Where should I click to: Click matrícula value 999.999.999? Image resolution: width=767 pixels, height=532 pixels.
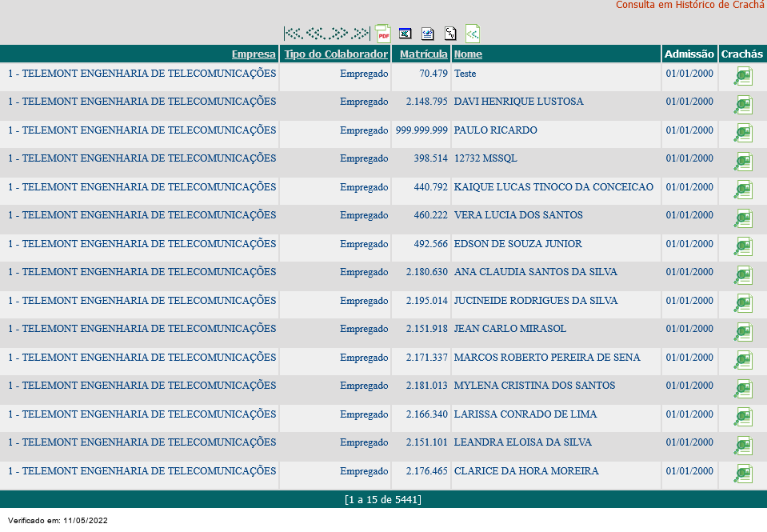click(x=421, y=130)
